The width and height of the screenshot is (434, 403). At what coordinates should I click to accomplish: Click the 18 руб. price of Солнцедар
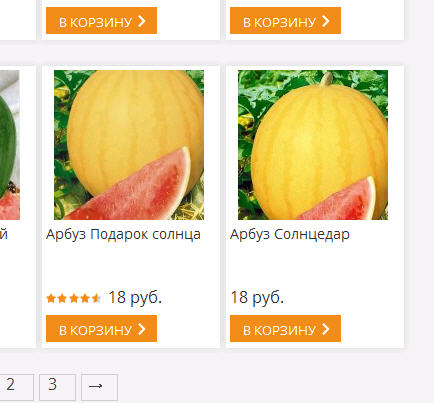pyautogui.click(x=257, y=298)
